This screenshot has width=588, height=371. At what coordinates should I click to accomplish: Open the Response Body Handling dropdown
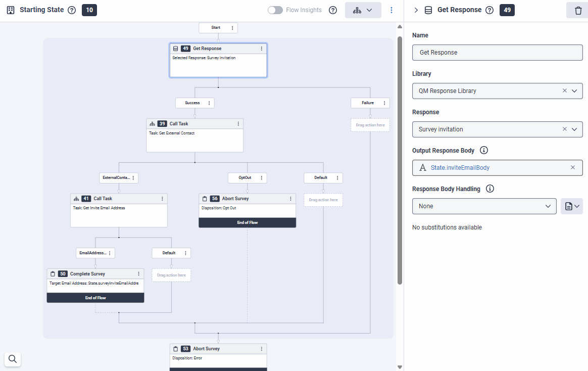click(x=484, y=206)
